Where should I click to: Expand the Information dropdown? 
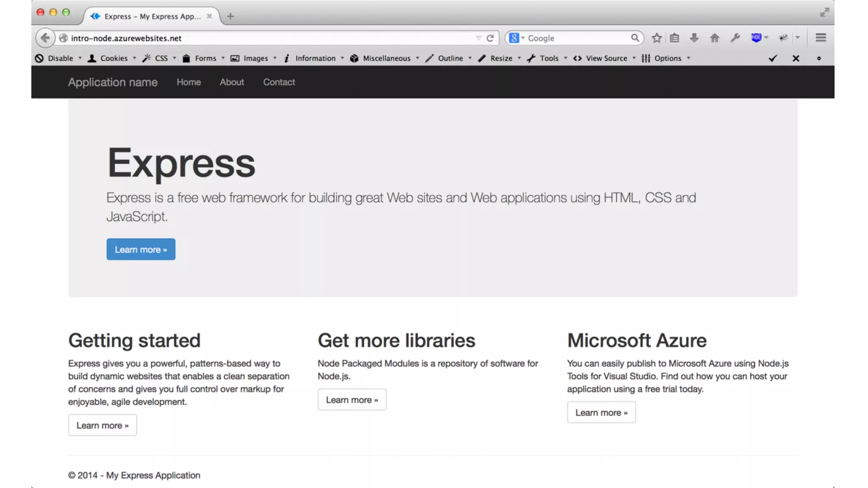(x=342, y=58)
